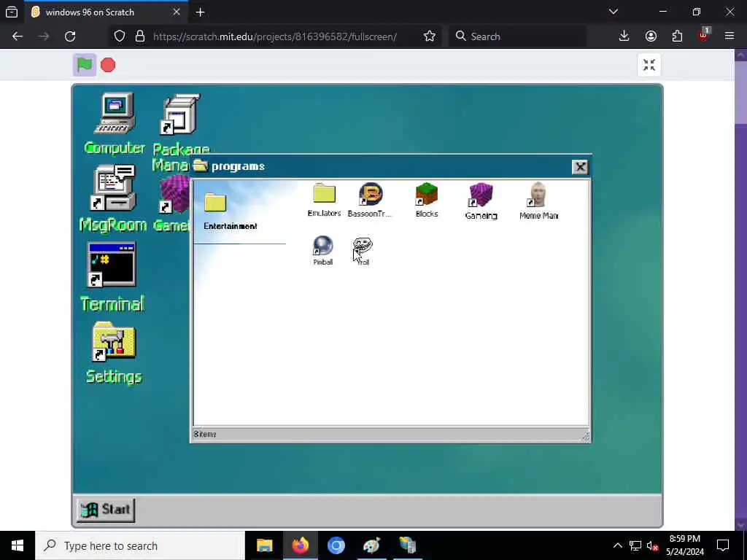Open the taskbar clock and date
This screenshot has width=747, height=560.
684,545
